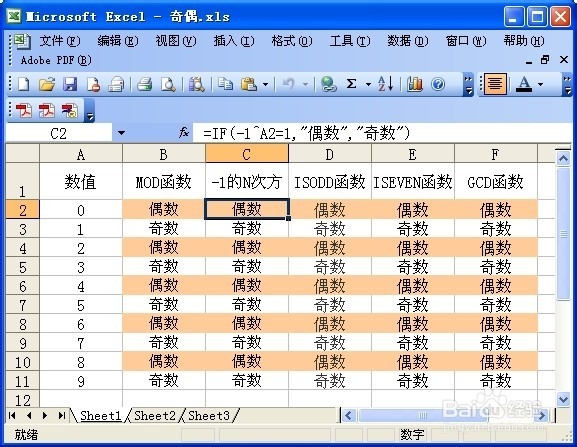The width and height of the screenshot is (577, 447).
Task: Open the 文件(F) menu
Action: [x=60, y=41]
